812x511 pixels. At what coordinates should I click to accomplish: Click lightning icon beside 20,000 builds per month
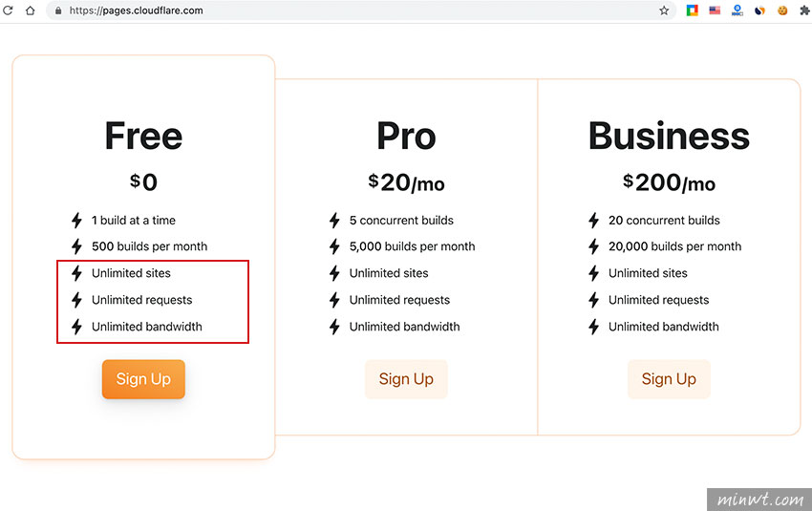593,246
